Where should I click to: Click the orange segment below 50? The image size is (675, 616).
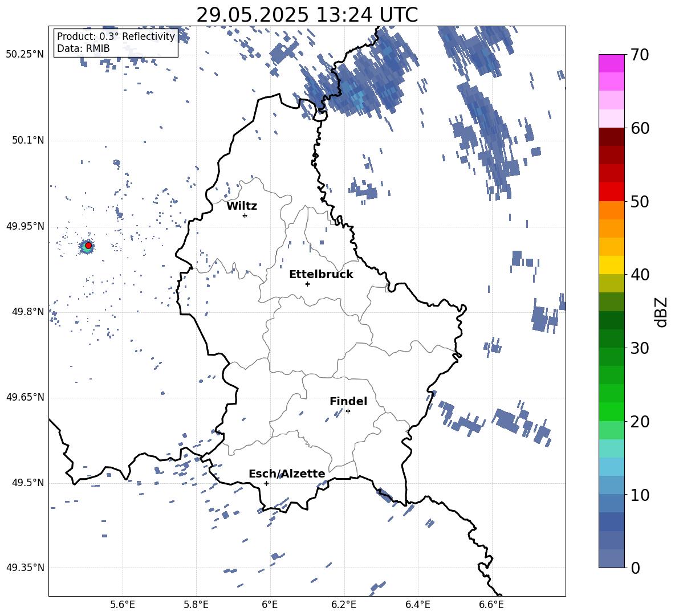tap(611, 210)
